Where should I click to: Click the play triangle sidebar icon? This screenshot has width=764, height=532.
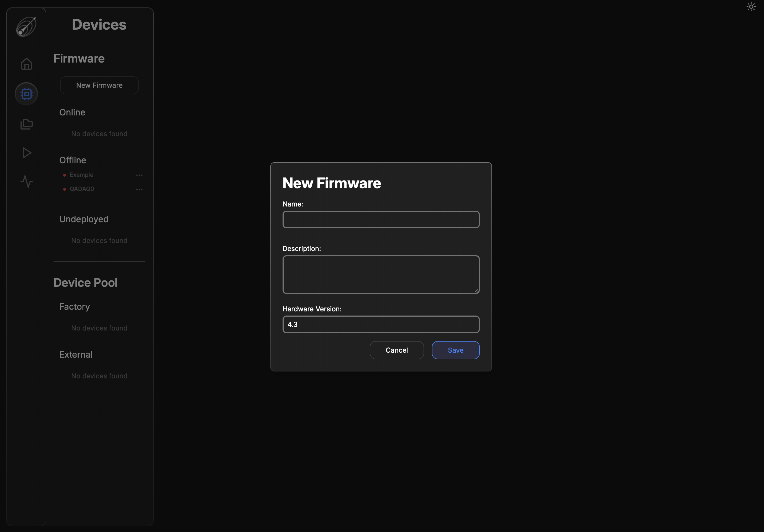[26, 153]
